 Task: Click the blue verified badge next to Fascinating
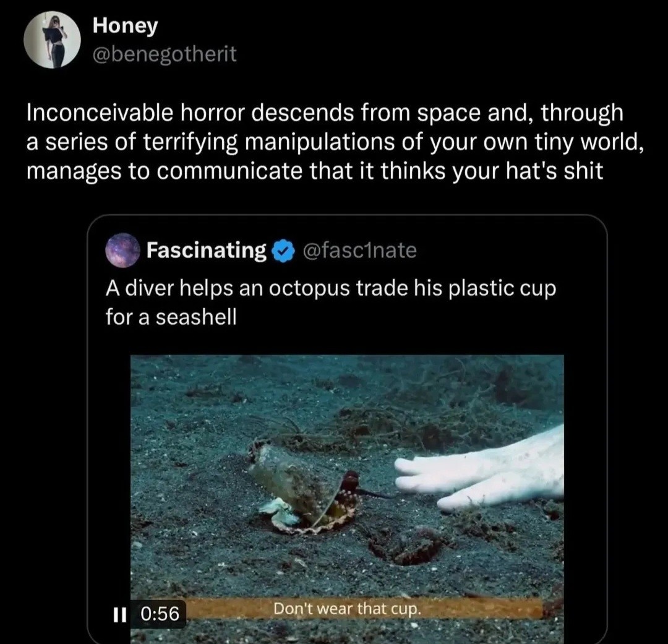point(283,251)
